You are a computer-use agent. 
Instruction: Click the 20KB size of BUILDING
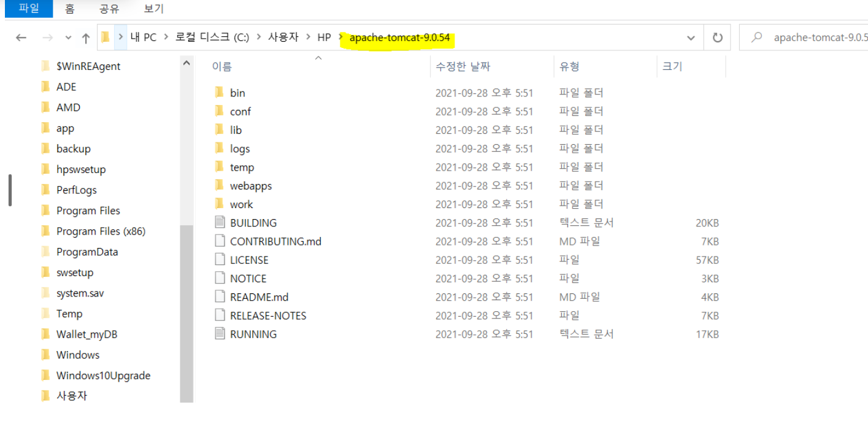[x=707, y=222]
